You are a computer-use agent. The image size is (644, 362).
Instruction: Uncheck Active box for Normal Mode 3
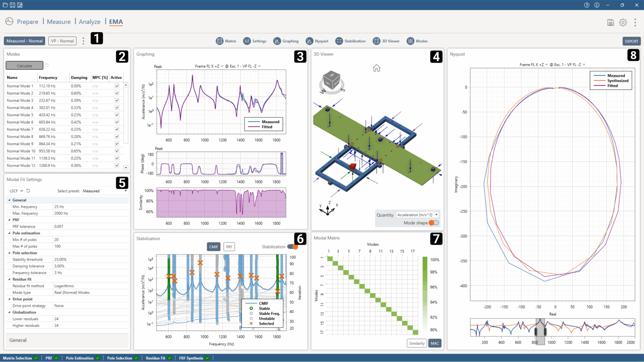point(117,100)
